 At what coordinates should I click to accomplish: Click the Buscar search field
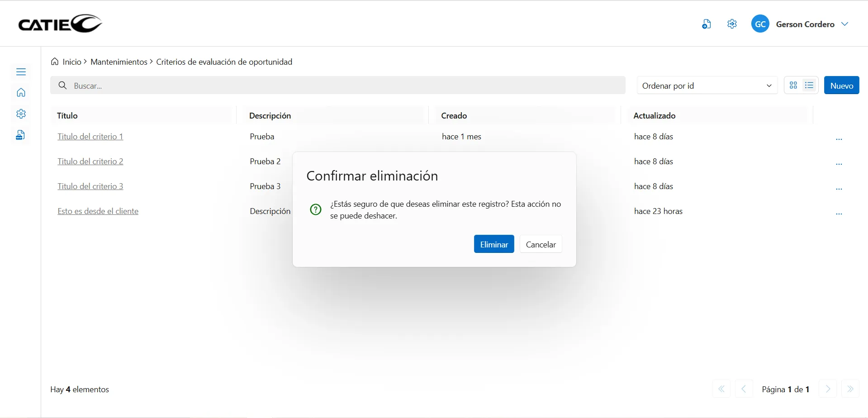pyautogui.click(x=337, y=85)
